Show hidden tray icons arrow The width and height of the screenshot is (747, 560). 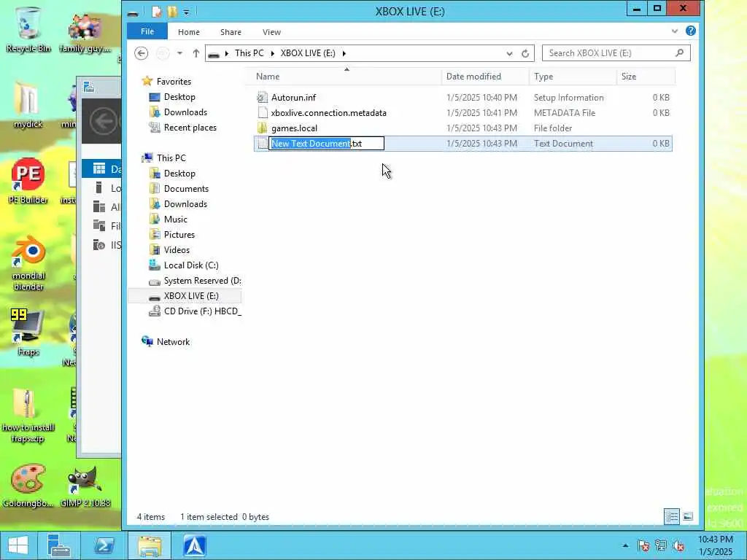[625, 545]
